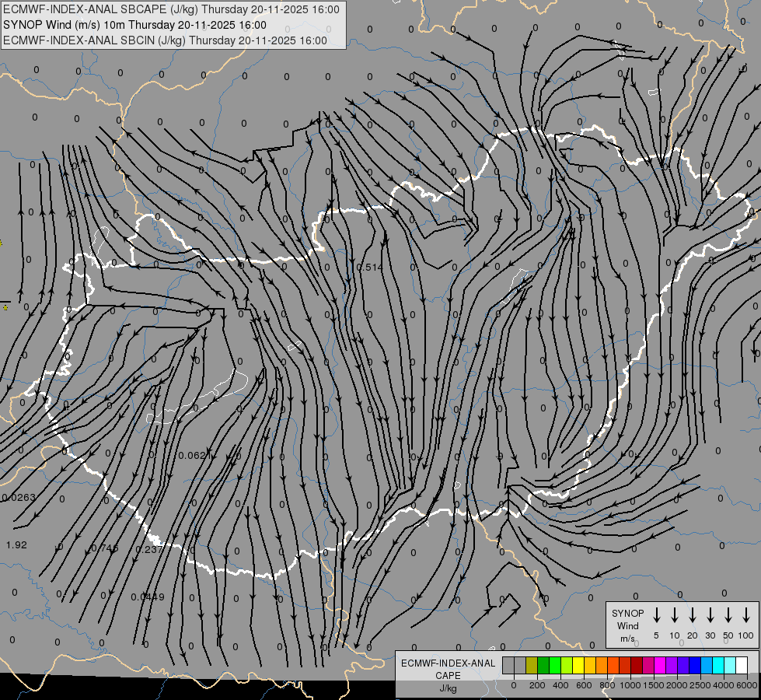761x700 pixels.
Task: Click the 1000 tick label in CAPE legend
Action: point(630,685)
